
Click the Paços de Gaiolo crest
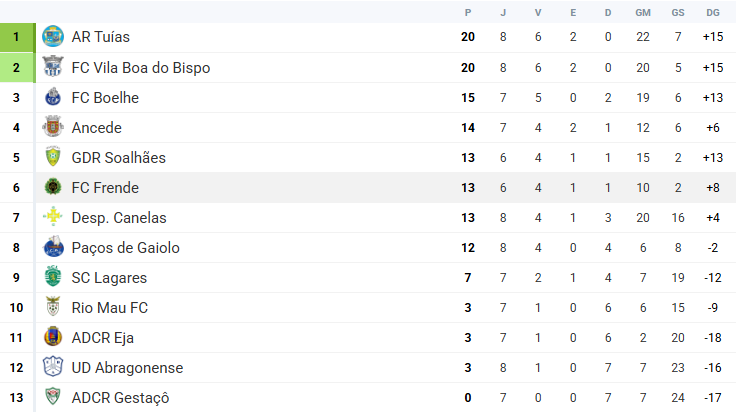tap(53, 248)
